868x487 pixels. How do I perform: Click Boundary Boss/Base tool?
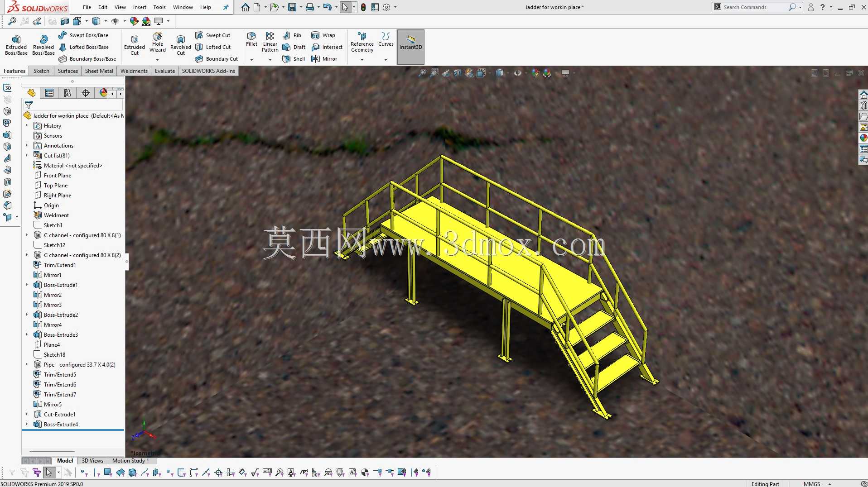pos(87,59)
